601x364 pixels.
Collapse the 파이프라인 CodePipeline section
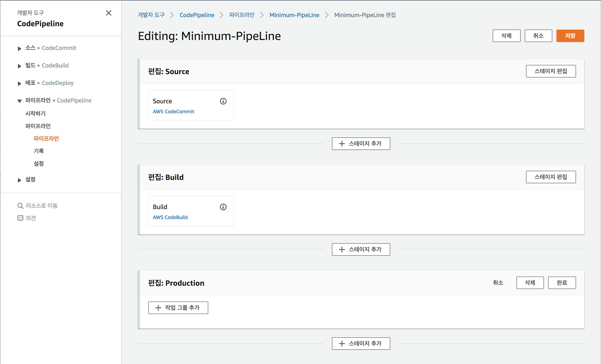(x=20, y=101)
